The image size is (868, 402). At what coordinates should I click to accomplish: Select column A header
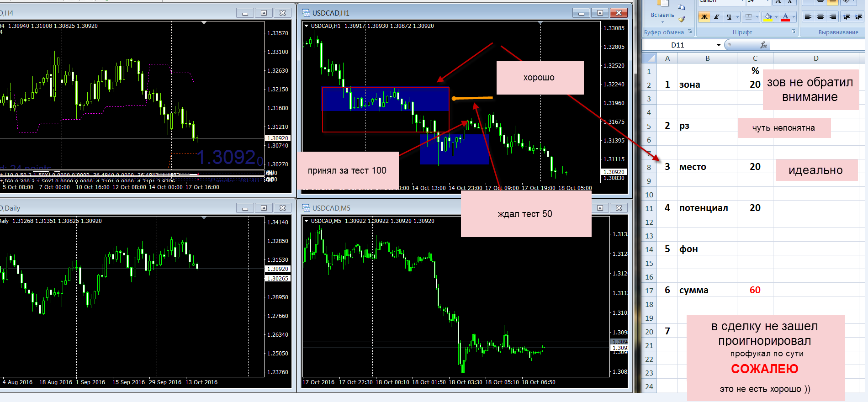tap(667, 58)
